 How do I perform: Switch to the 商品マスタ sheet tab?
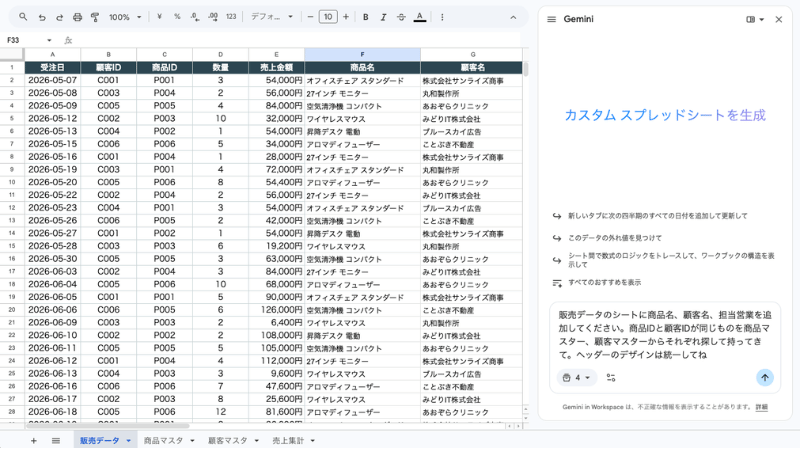coord(163,441)
